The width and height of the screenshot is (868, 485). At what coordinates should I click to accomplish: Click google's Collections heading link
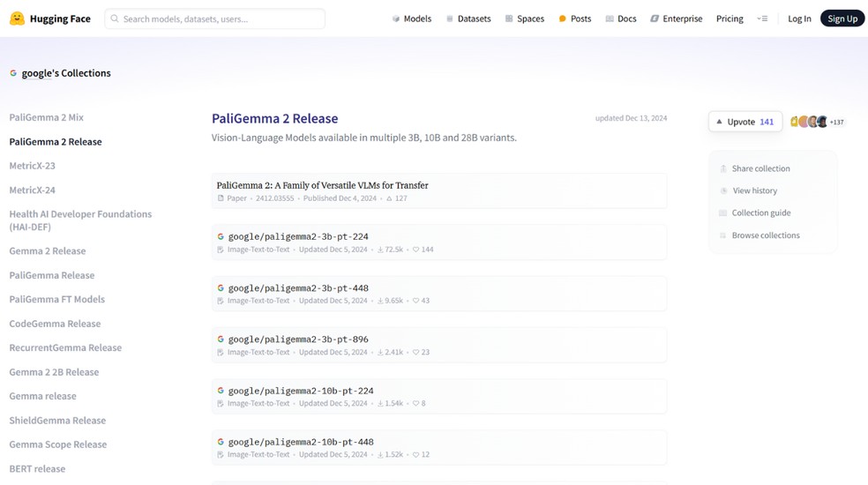tap(66, 73)
